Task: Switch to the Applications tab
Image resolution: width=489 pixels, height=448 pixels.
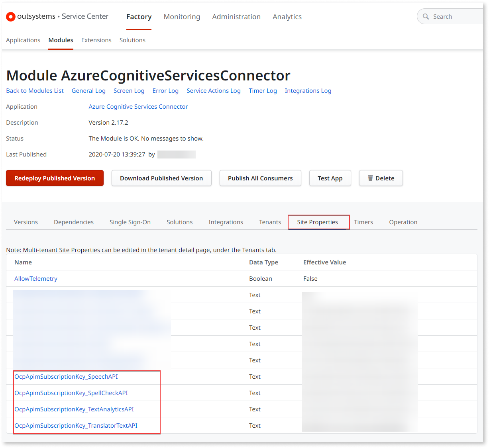Action: (x=23, y=40)
